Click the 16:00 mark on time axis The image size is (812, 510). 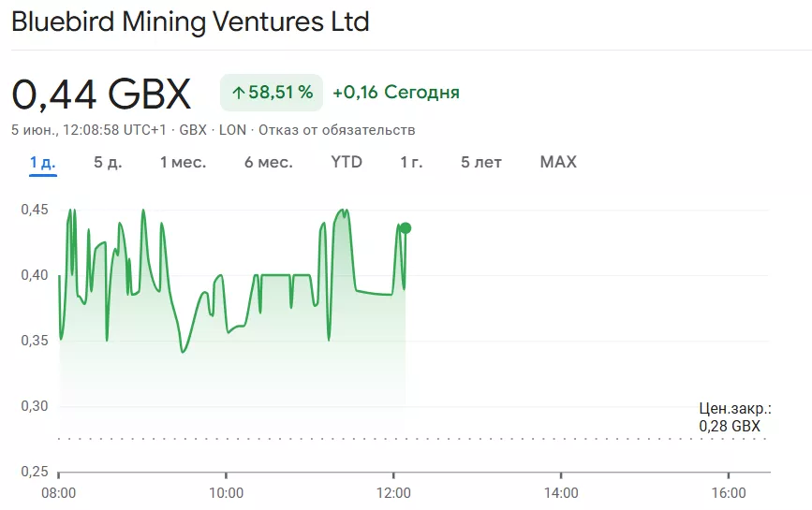pyautogui.click(x=729, y=493)
